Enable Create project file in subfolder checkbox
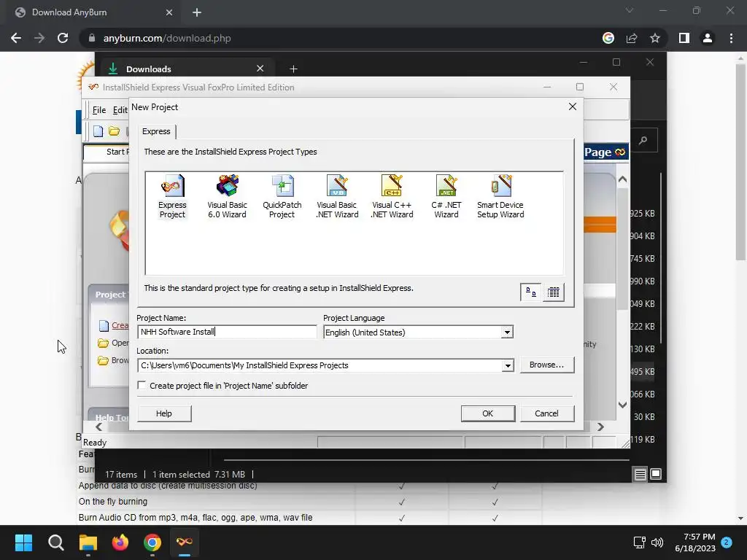The width and height of the screenshot is (747, 560). 142,385
